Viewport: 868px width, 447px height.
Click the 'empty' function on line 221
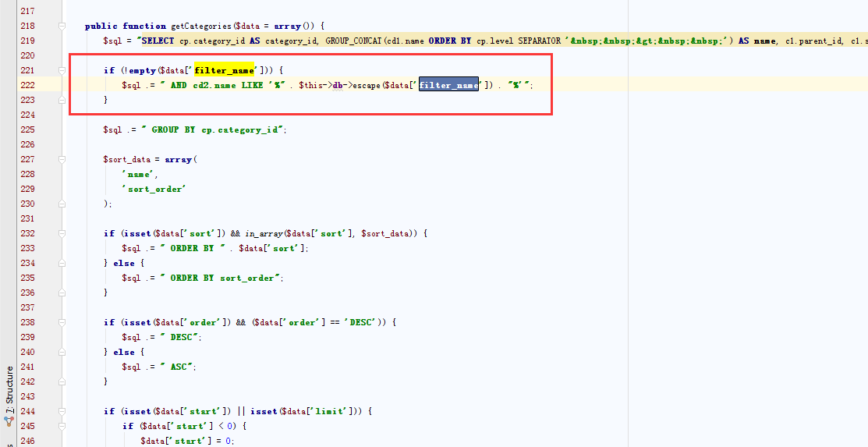click(x=142, y=70)
